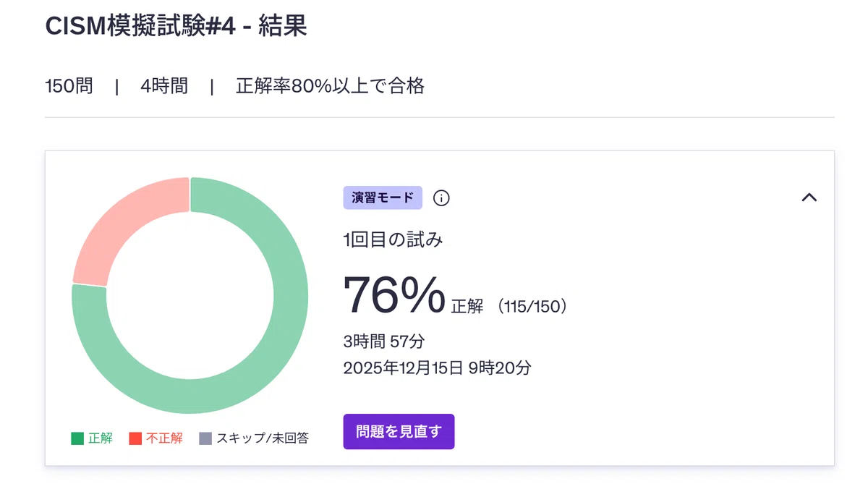Click the title CISM模擬試験#4 - 結果

point(176,25)
